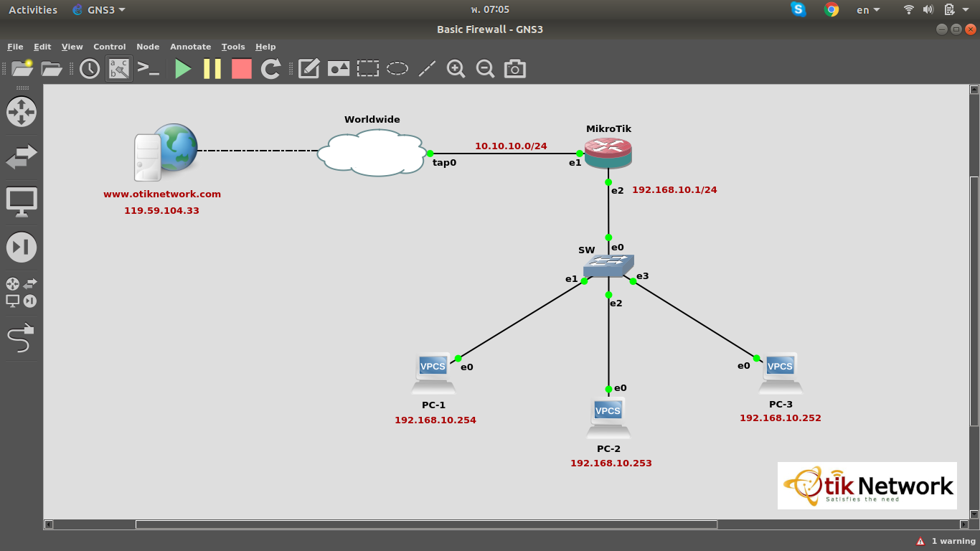Image resolution: width=980 pixels, height=551 pixels.
Task: Select the Worldwide cloud node
Action: click(x=372, y=153)
